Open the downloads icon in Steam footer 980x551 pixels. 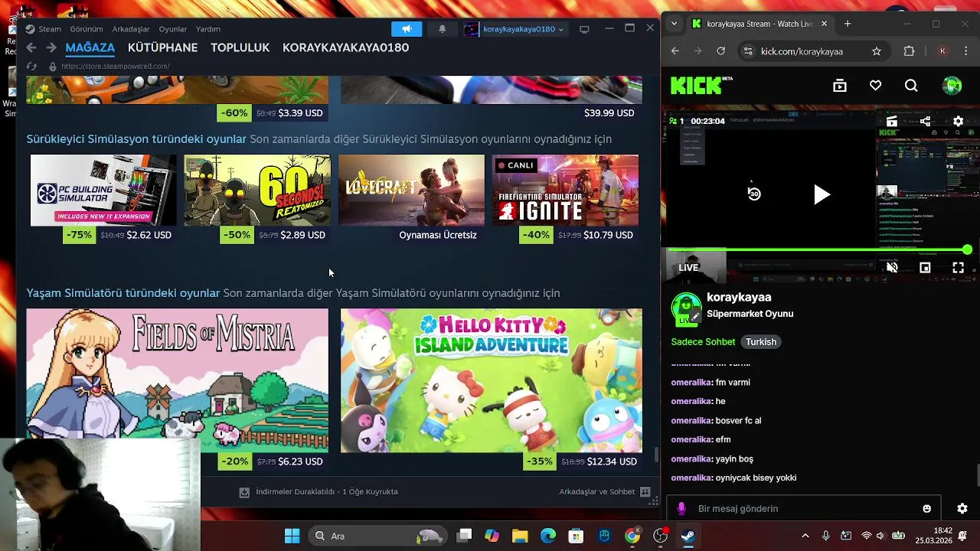pos(244,492)
